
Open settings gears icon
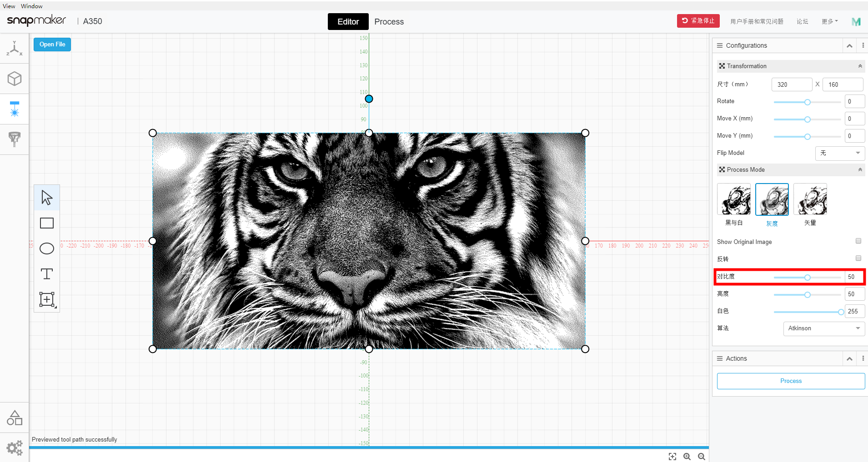click(x=15, y=447)
